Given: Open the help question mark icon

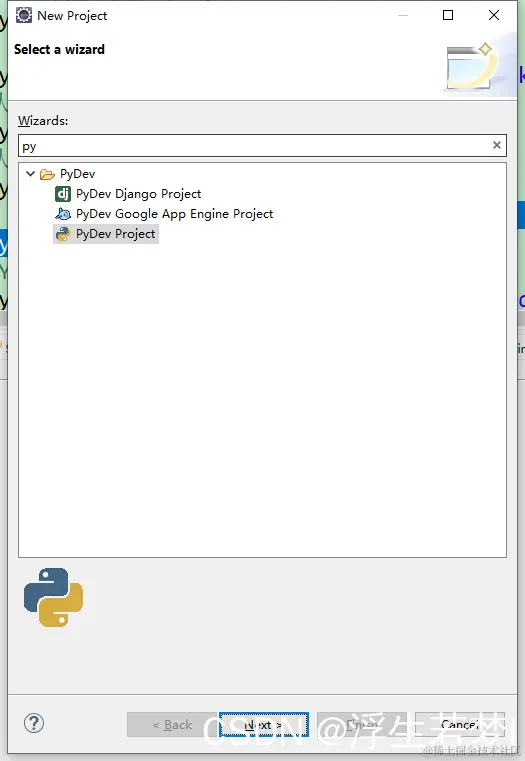Looking at the screenshot, I should pyautogui.click(x=34, y=723).
